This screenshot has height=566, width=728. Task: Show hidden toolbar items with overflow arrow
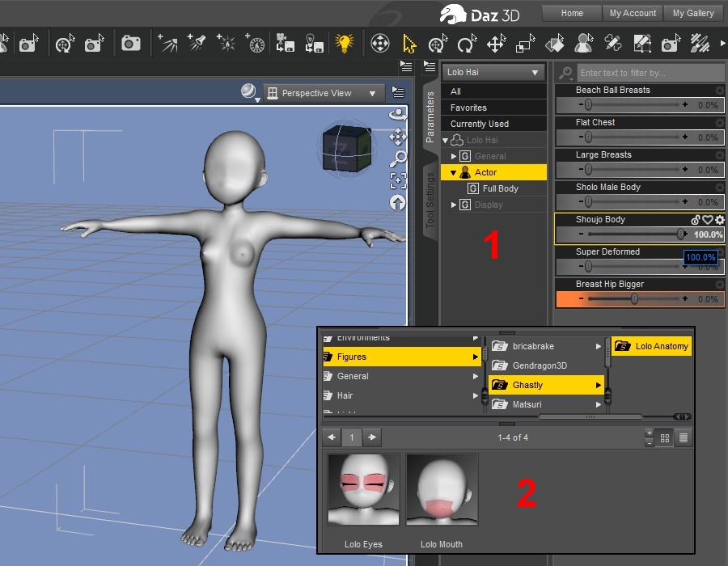pos(723,43)
